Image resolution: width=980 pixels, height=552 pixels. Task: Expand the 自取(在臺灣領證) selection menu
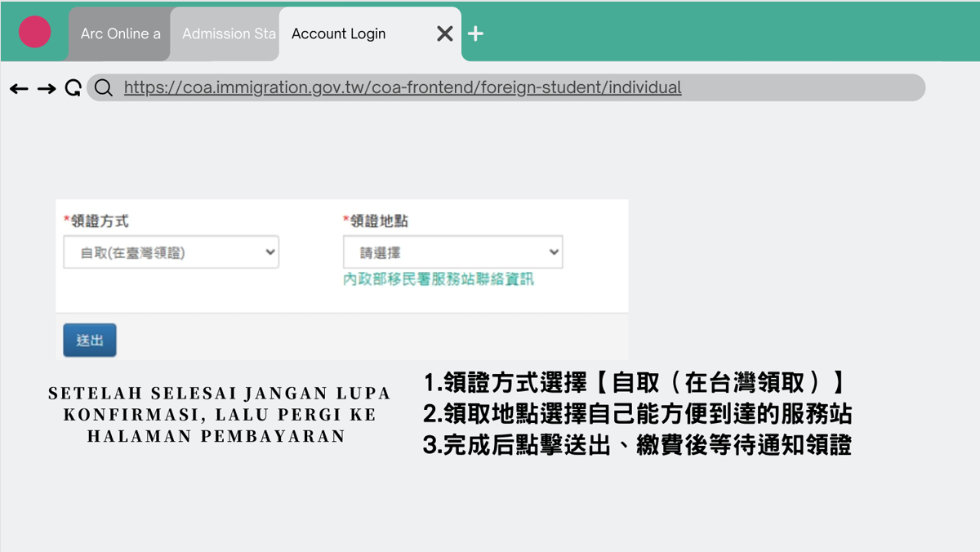point(171,252)
